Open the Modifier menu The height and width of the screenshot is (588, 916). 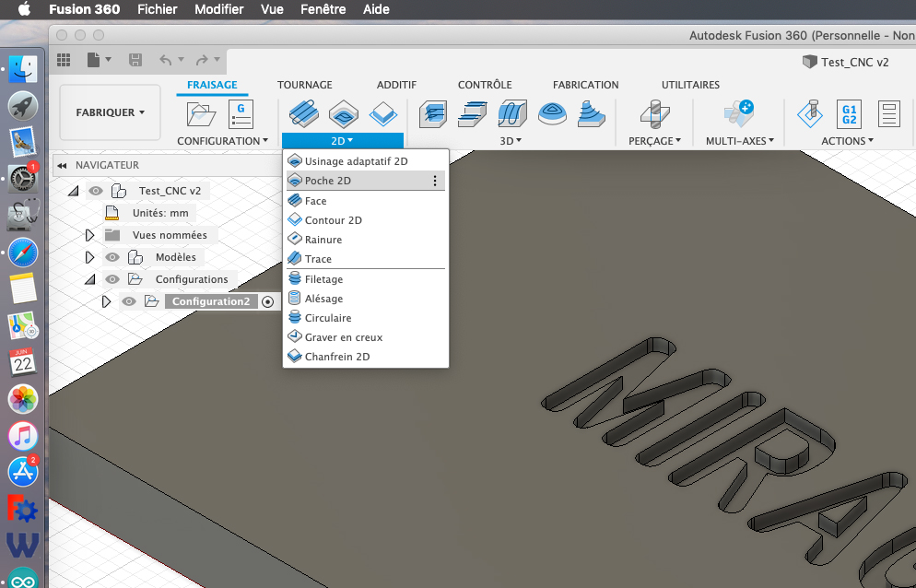tap(219, 9)
